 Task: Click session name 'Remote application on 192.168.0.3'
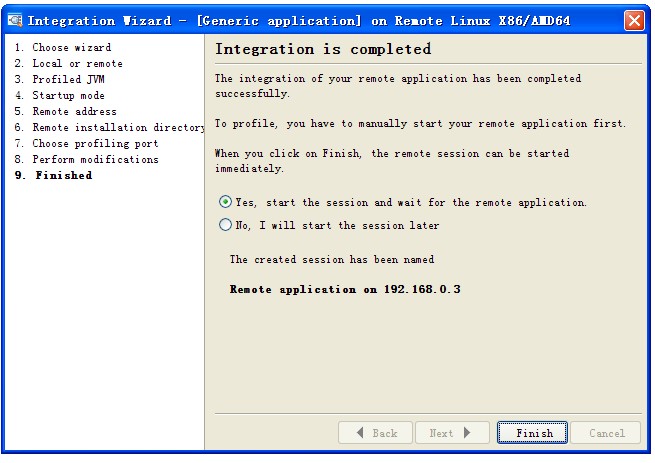[345, 289]
